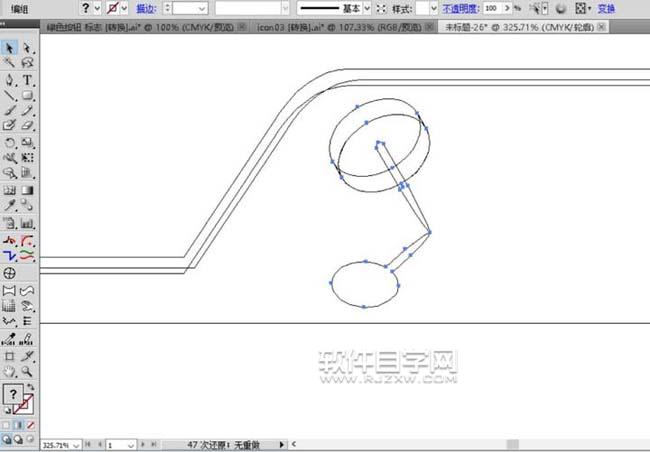This screenshot has height=452, width=650.
Task: Choose the Warp tool
Action: click(x=9, y=158)
